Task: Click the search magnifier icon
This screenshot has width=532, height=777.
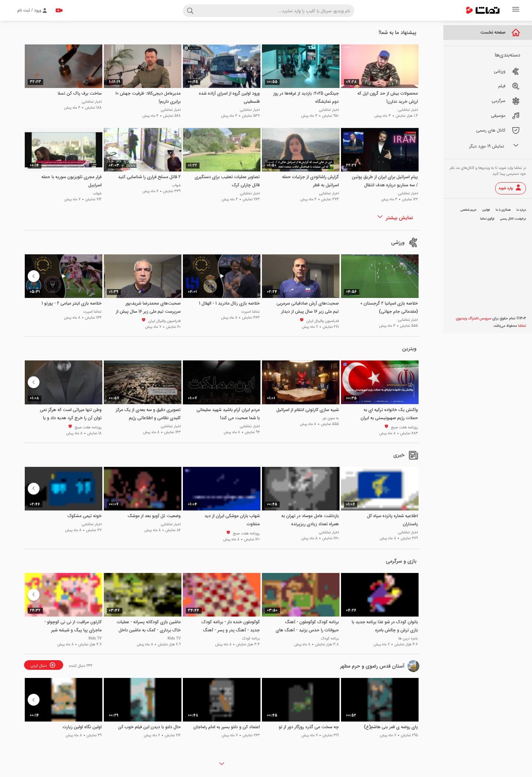Action: click(x=190, y=11)
